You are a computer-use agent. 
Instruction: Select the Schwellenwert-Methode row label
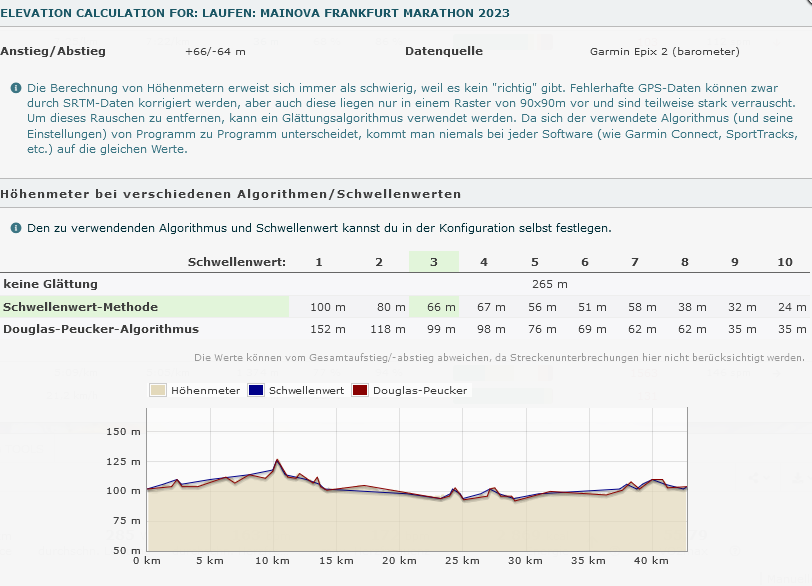[x=80, y=307]
